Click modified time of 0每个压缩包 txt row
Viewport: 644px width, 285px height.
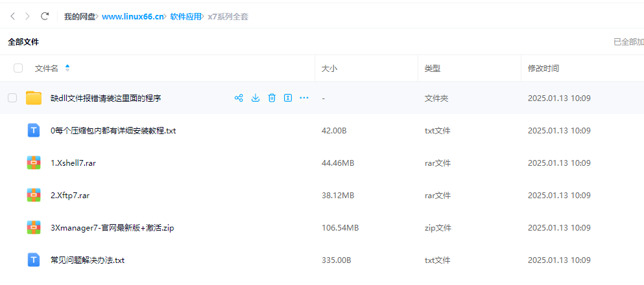click(x=559, y=131)
